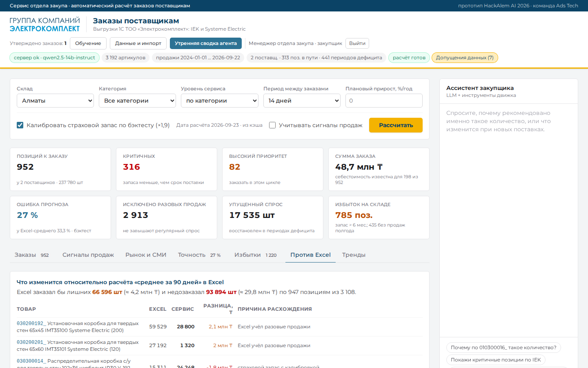Screen dimensions: 588x368
Task: Select the Против Excel tab
Action: (x=310, y=255)
